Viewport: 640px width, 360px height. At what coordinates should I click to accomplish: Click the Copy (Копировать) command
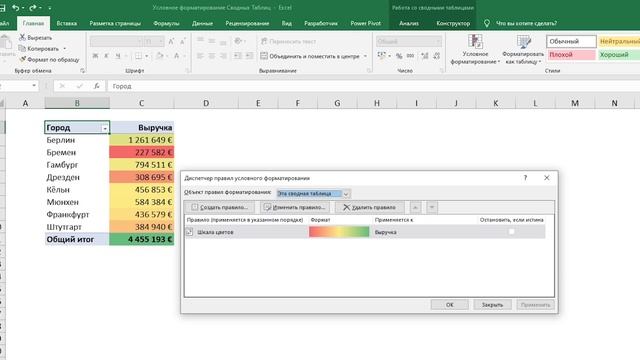[39, 49]
